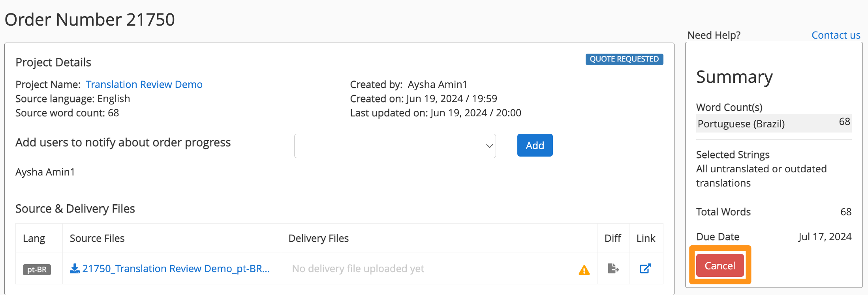The width and height of the screenshot is (868, 295).
Task: Click the Diff column header
Action: coord(612,238)
